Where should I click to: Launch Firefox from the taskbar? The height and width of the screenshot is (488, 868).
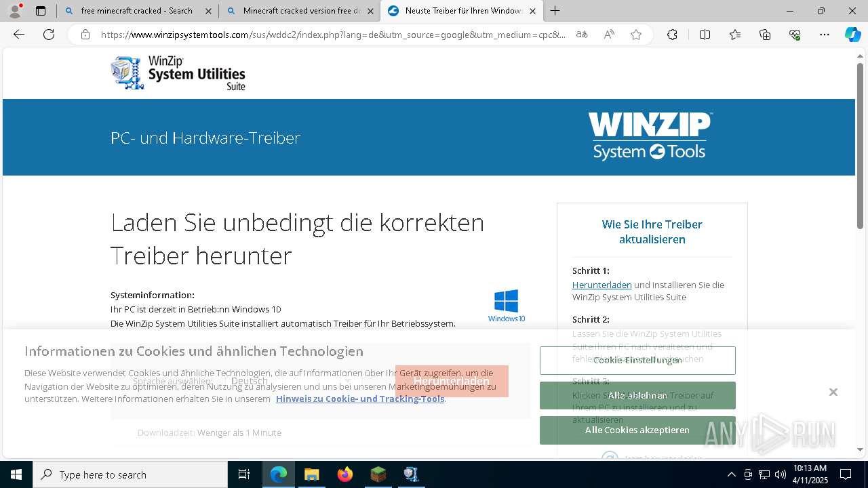(x=345, y=474)
